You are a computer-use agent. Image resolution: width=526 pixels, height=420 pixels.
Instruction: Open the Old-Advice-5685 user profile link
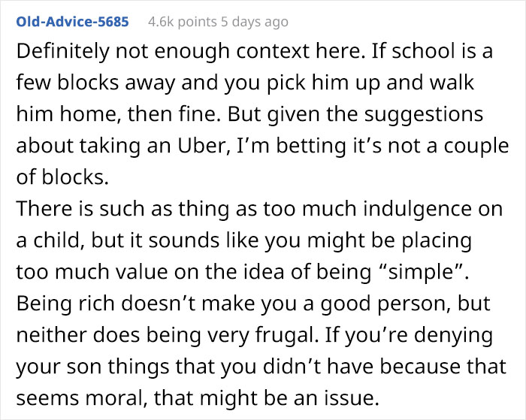(72, 22)
